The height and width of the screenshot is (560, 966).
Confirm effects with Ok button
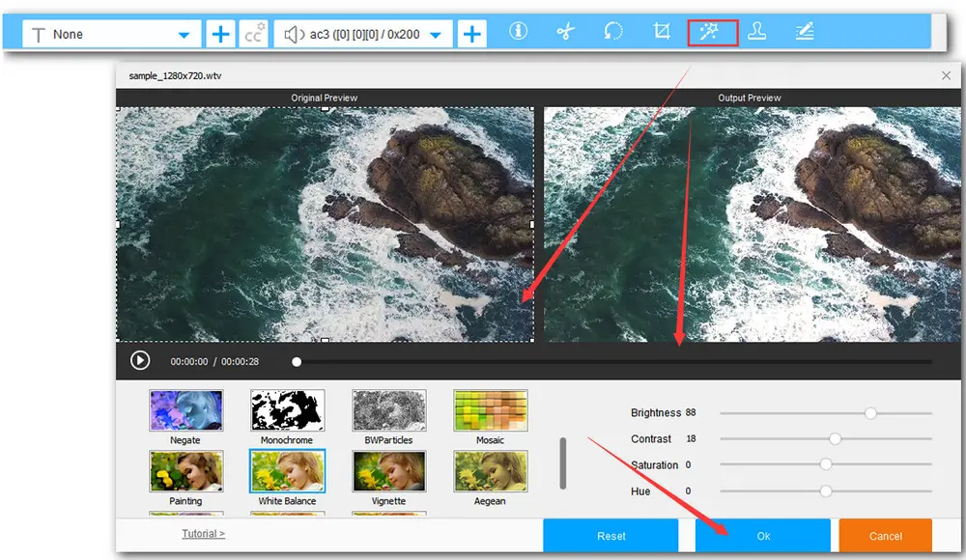(763, 536)
